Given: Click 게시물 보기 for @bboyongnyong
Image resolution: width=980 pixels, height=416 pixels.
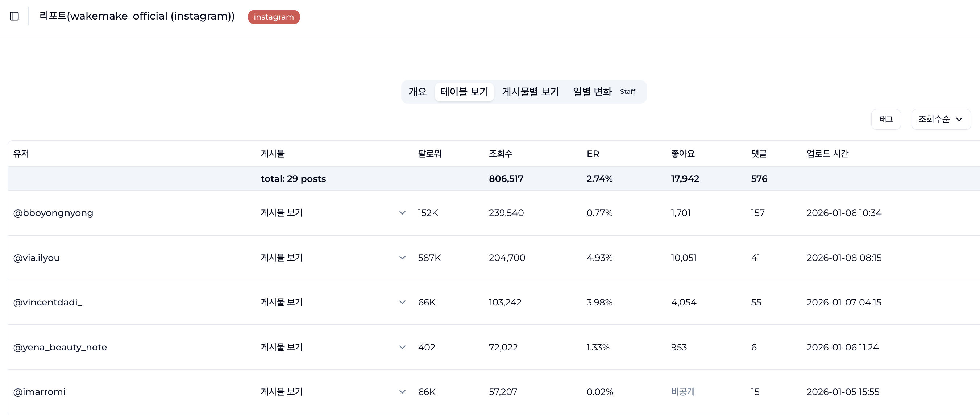Looking at the screenshot, I should pos(282,213).
